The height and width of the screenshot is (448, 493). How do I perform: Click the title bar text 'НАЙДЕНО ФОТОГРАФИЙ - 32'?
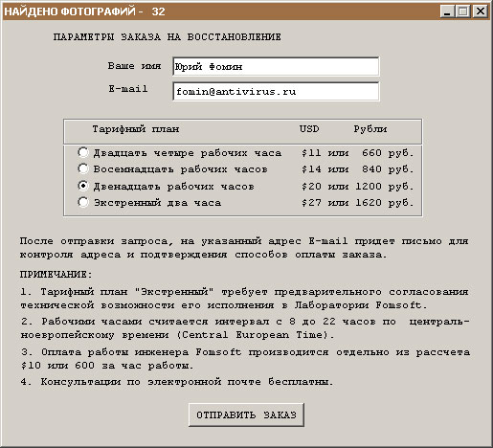tap(84, 11)
